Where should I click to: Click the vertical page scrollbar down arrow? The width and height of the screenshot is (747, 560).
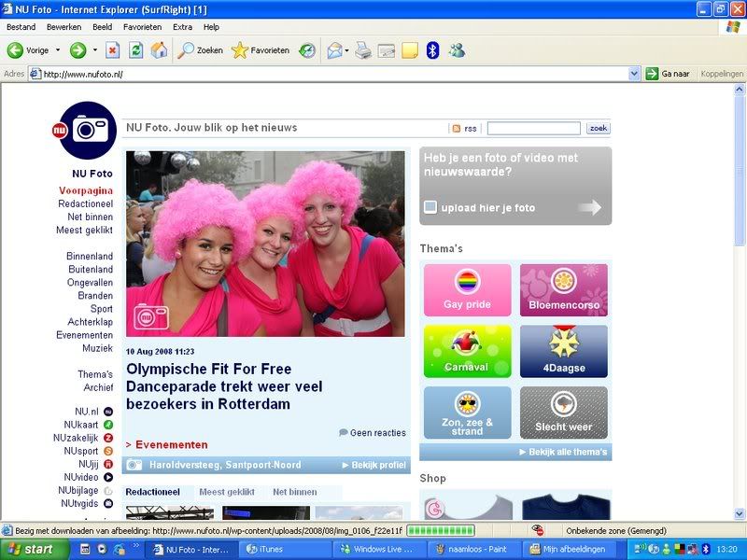click(740, 515)
